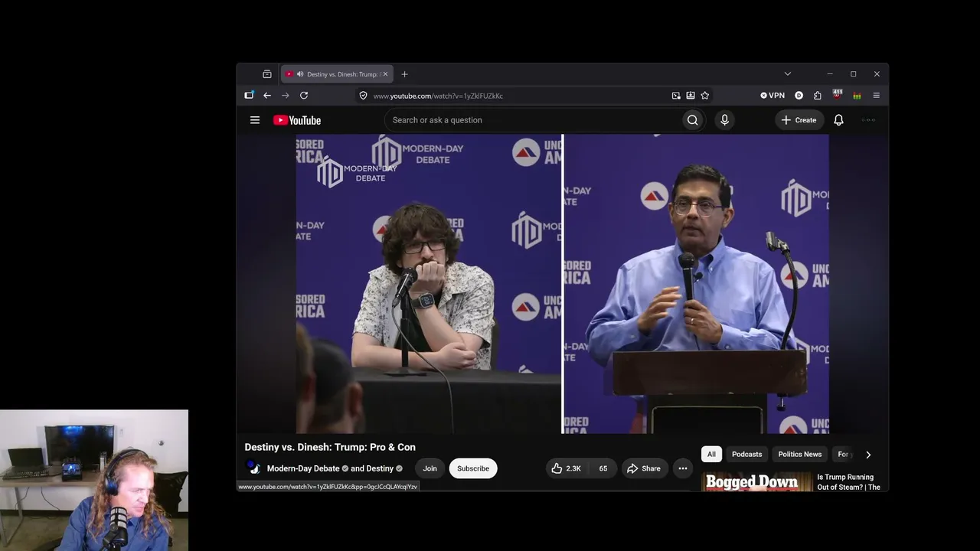
Task: Select the Podcasts filter chip
Action: [746, 455]
